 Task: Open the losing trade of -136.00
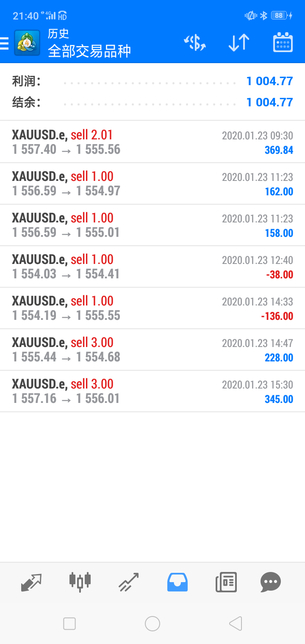click(x=152, y=308)
